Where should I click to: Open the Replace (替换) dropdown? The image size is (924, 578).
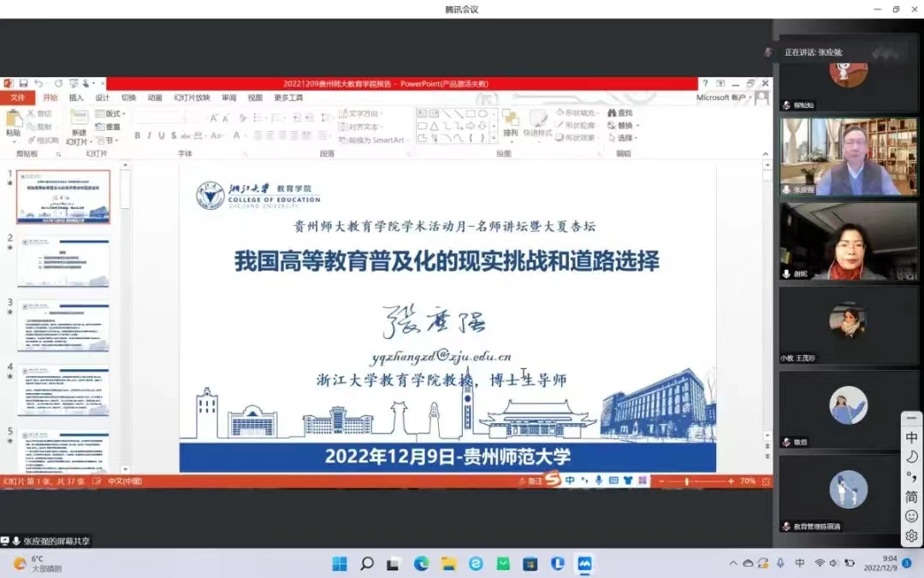pyautogui.click(x=623, y=126)
